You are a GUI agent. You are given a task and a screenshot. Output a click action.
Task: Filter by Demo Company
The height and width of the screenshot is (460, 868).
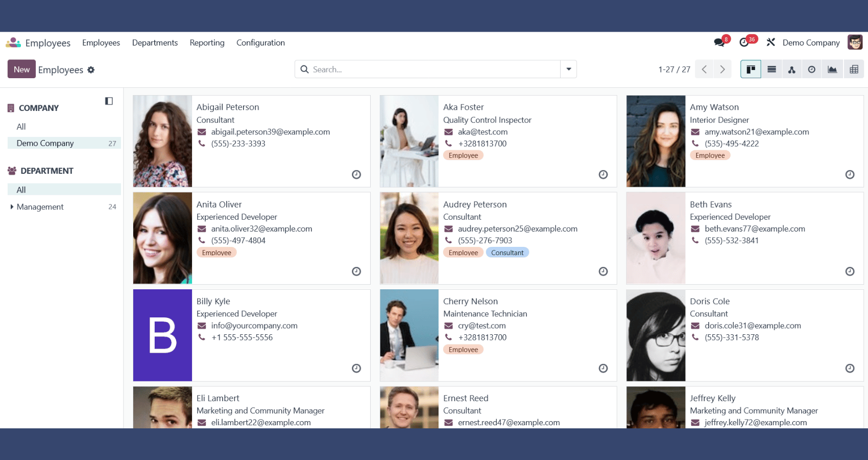tap(64, 143)
